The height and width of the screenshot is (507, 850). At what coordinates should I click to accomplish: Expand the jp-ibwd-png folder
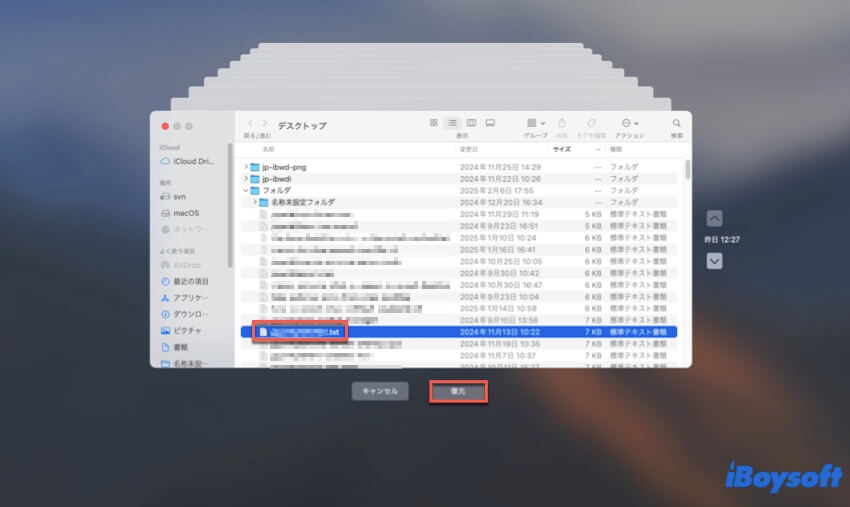pyautogui.click(x=246, y=166)
